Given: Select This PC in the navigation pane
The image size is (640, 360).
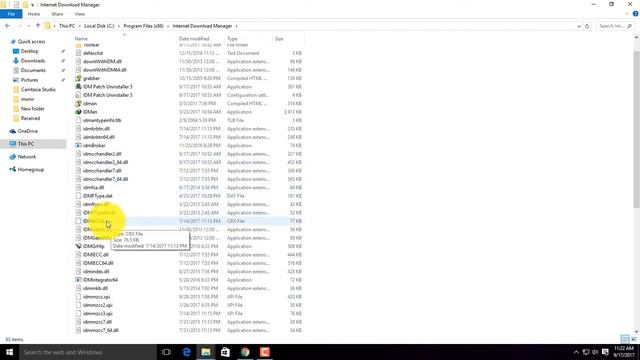Looking at the screenshot, I should [26, 144].
